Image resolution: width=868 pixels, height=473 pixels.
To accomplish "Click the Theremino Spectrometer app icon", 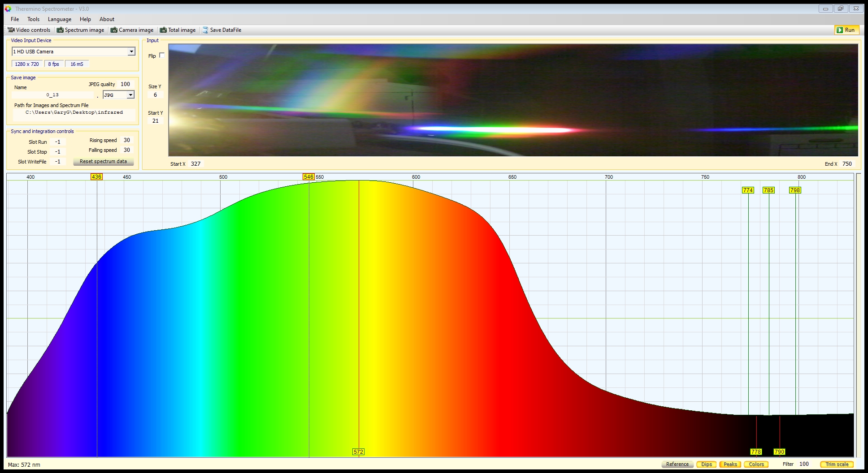I will (x=8, y=9).
